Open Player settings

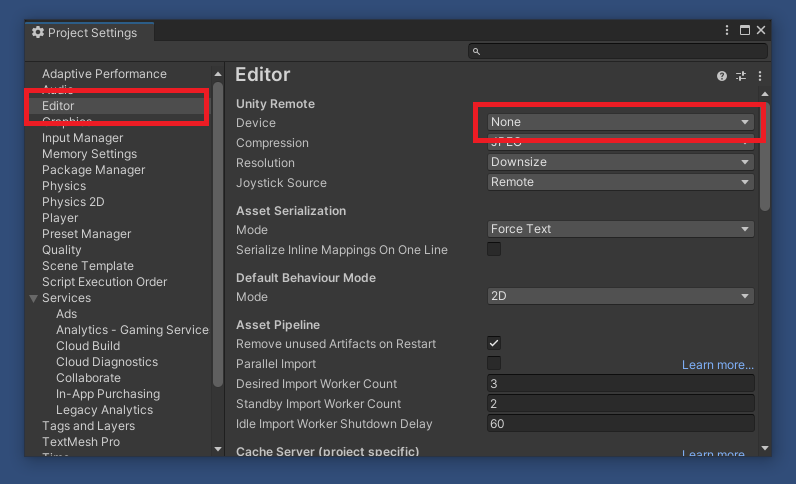(x=60, y=218)
